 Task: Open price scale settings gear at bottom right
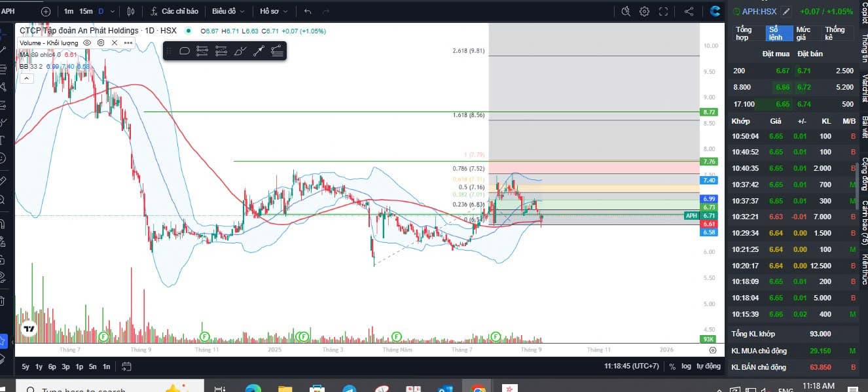coord(712,351)
